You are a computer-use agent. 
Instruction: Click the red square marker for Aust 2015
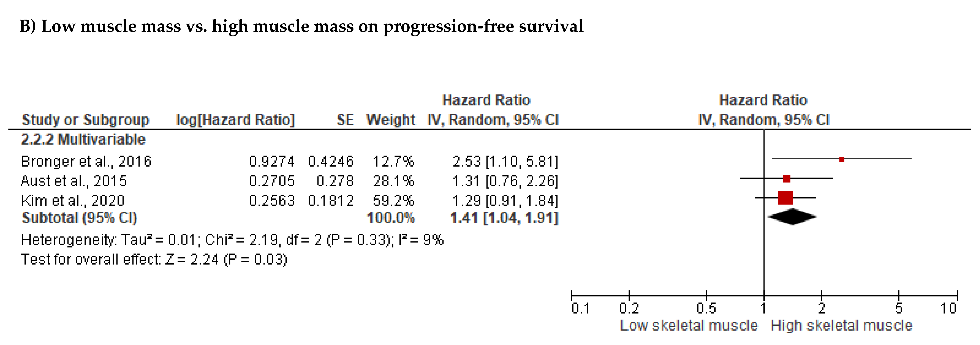coord(786,179)
